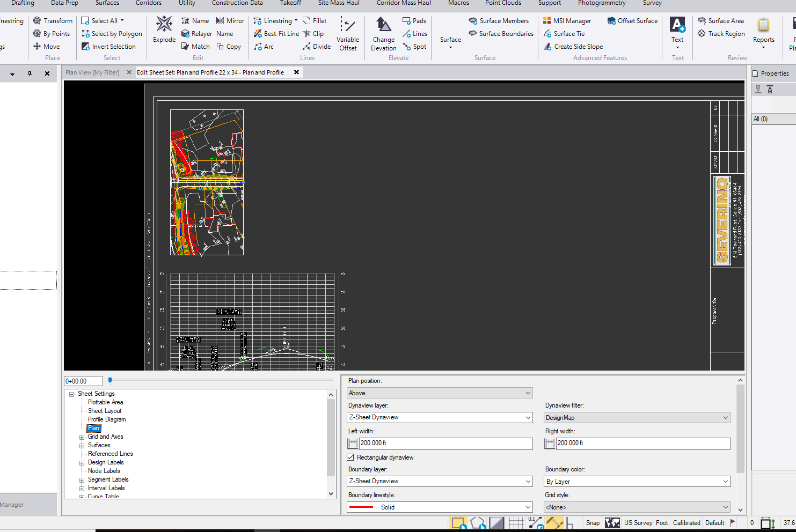
Task: Start the Best-Fit Line command
Action: (276, 33)
